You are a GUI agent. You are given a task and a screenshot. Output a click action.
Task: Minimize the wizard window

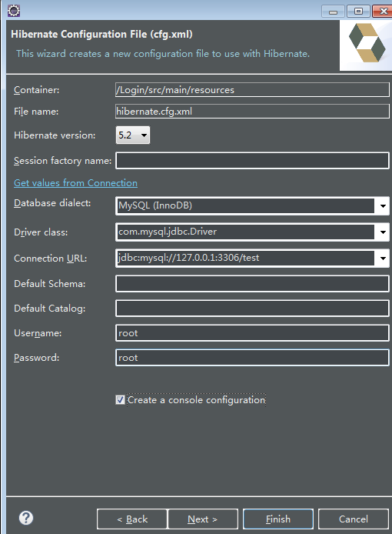point(333,12)
